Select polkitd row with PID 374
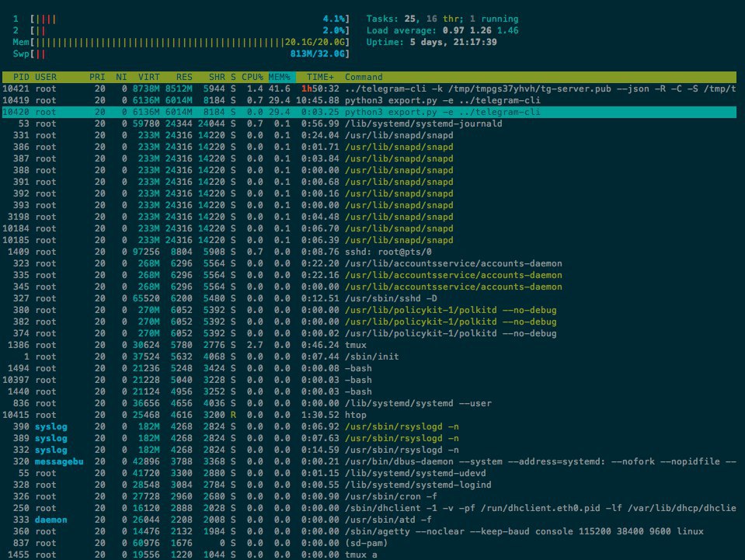This screenshot has width=745, height=560. (369, 333)
